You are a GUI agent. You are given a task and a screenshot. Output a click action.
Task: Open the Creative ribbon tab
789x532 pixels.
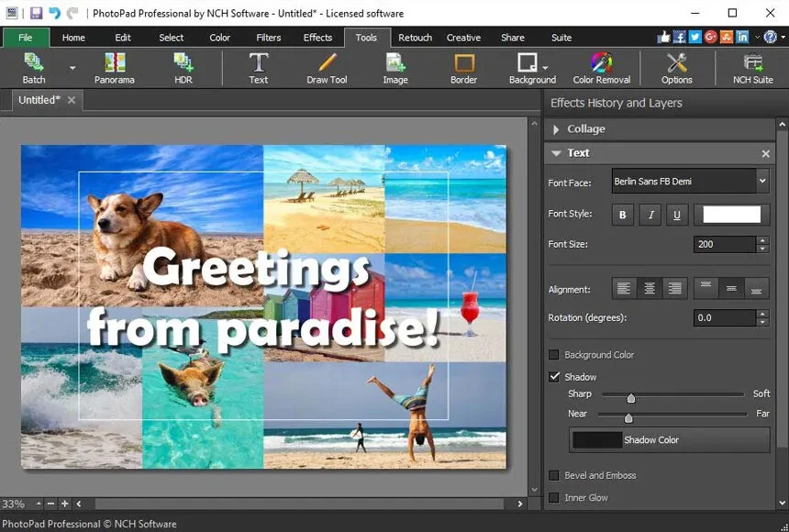tap(463, 38)
